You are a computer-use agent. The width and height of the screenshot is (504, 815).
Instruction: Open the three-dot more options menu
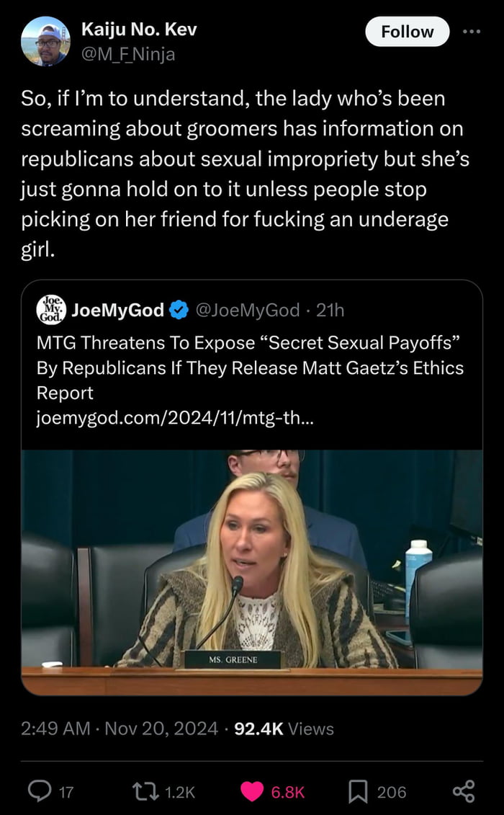click(x=470, y=32)
